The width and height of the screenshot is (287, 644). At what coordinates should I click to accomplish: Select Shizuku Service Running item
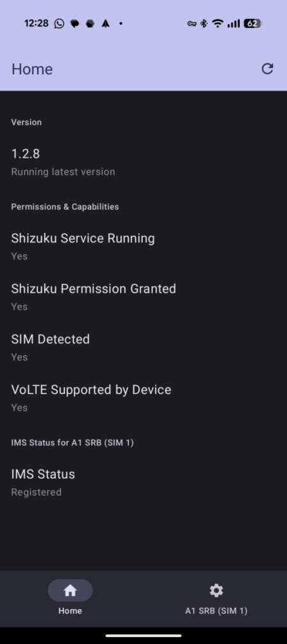143,246
